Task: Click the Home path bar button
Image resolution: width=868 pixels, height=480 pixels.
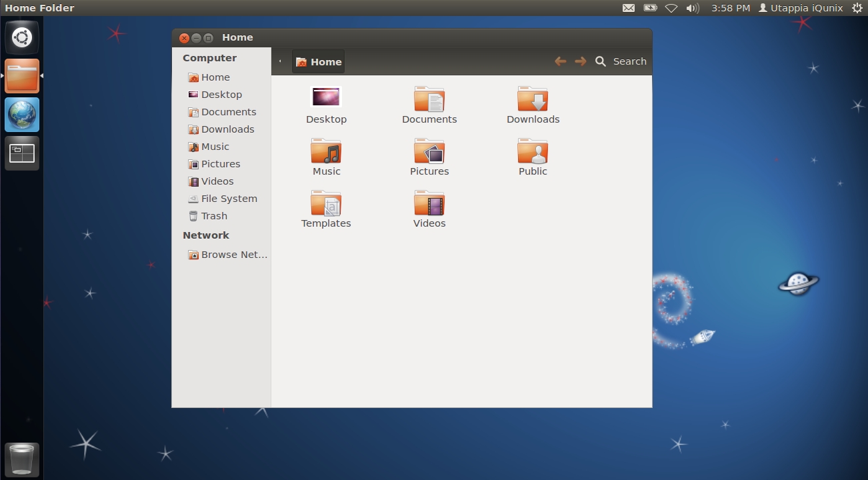Action: [x=319, y=62]
